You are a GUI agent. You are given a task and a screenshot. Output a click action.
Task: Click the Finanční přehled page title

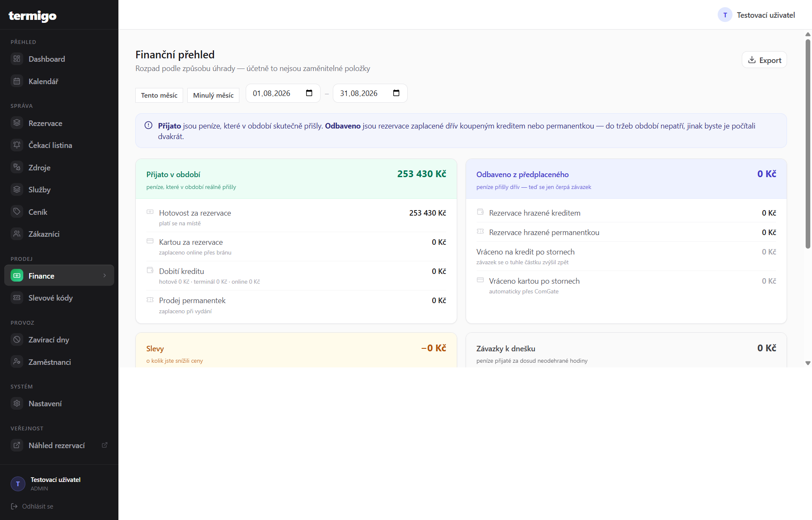coord(175,55)
